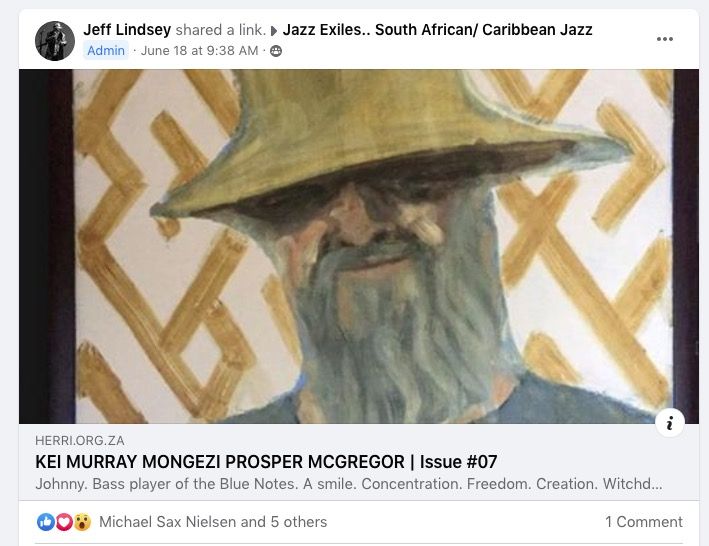Click the article description starting 'Johnny. Bass player'

click(349, 484)
